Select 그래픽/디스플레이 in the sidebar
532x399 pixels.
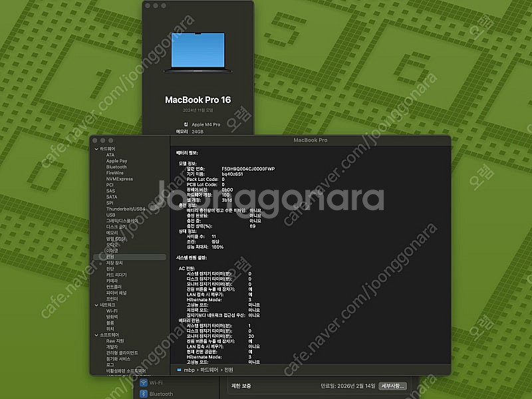[x=122, y=221]
